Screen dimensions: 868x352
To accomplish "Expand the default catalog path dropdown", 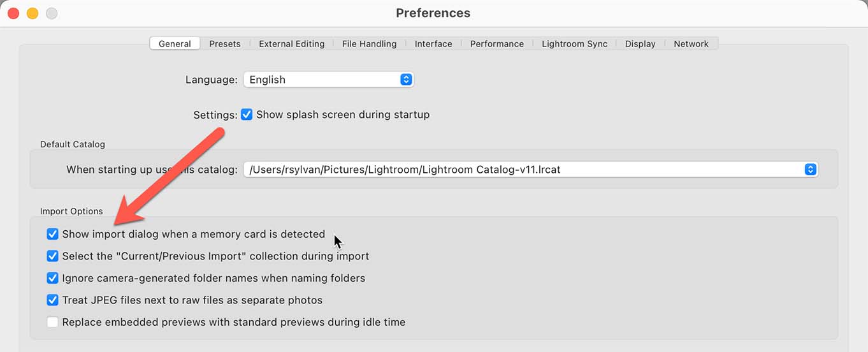I will point(530,170).
